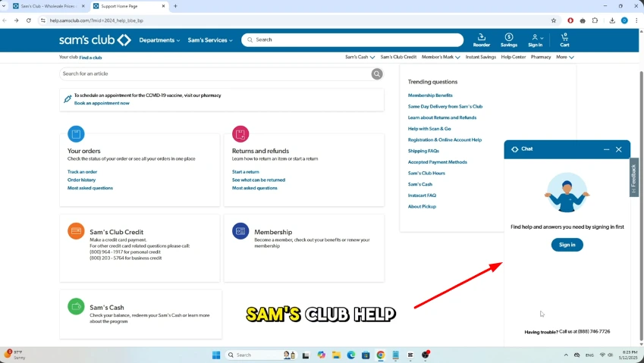Screen dimensions: 644x363
Task: Open Help Center nav item
Action: tap(513, 57)
